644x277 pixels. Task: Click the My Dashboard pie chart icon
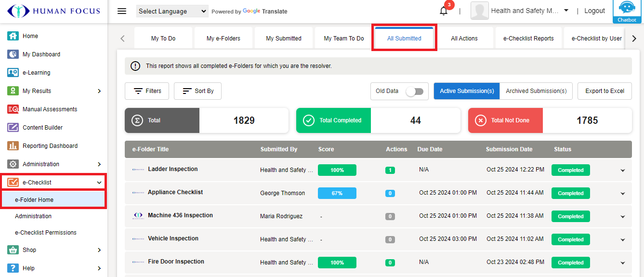[13, 54]
